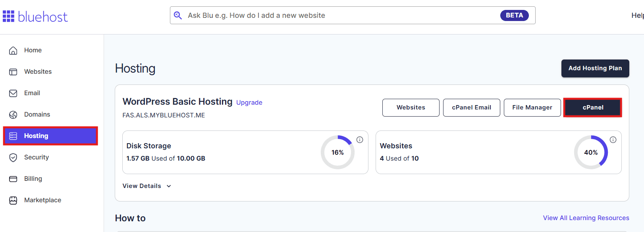Click the Email envelope icon in sidebar
The height and width of the screenshot is (232, 644).
(x=13, y=93)
